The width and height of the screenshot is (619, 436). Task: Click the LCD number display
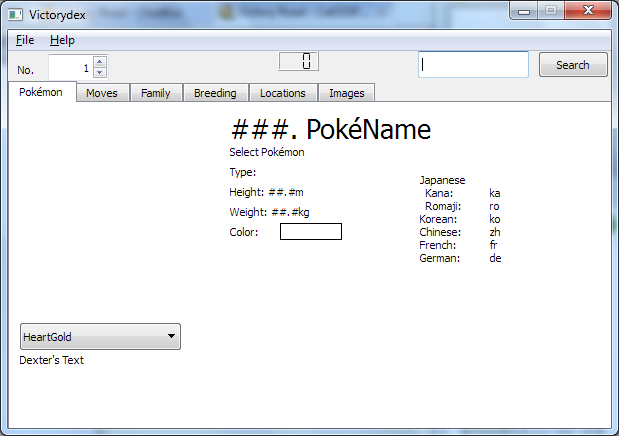[298, 62]
